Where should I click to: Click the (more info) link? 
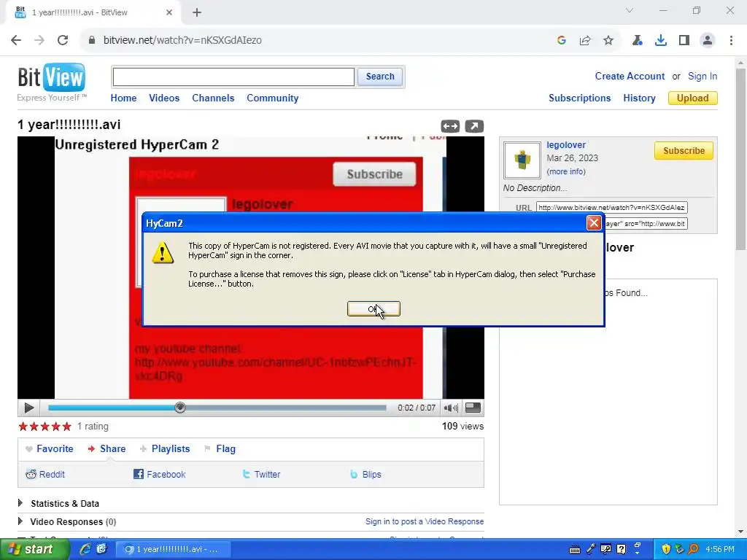(566, 171)
